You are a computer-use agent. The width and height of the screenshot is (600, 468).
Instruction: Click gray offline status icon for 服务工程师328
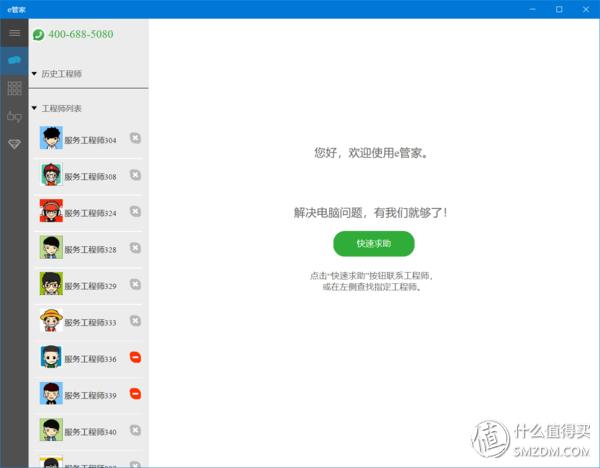tap(135, 248)
